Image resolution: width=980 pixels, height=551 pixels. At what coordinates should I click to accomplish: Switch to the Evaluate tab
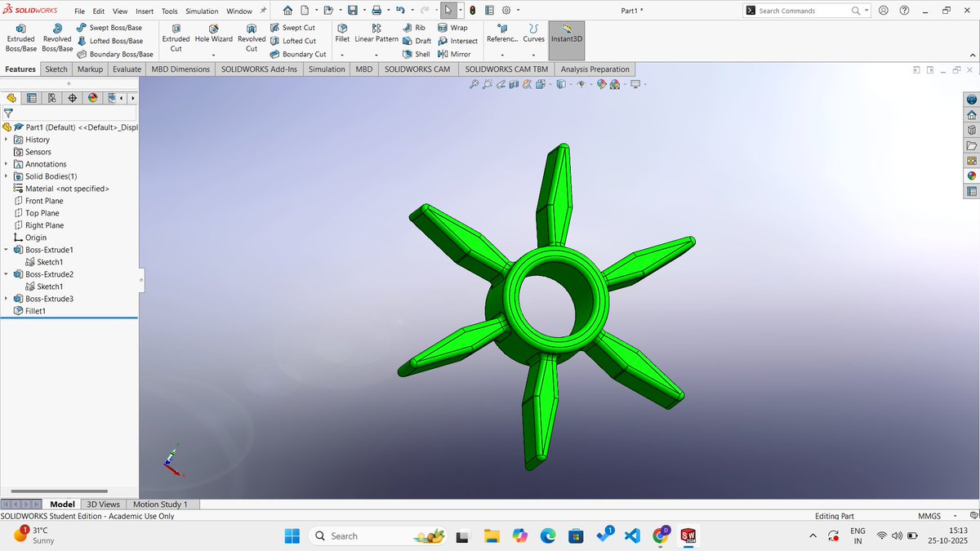[127, 69]
